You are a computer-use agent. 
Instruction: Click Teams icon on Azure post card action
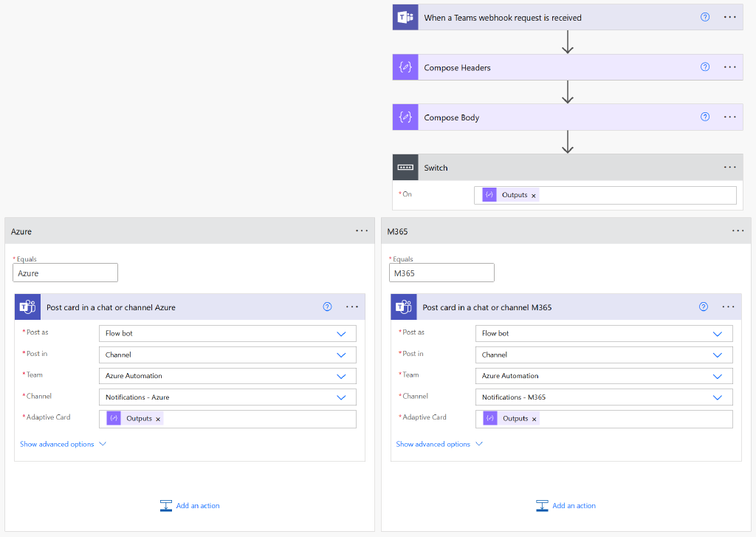coord(27,307)
